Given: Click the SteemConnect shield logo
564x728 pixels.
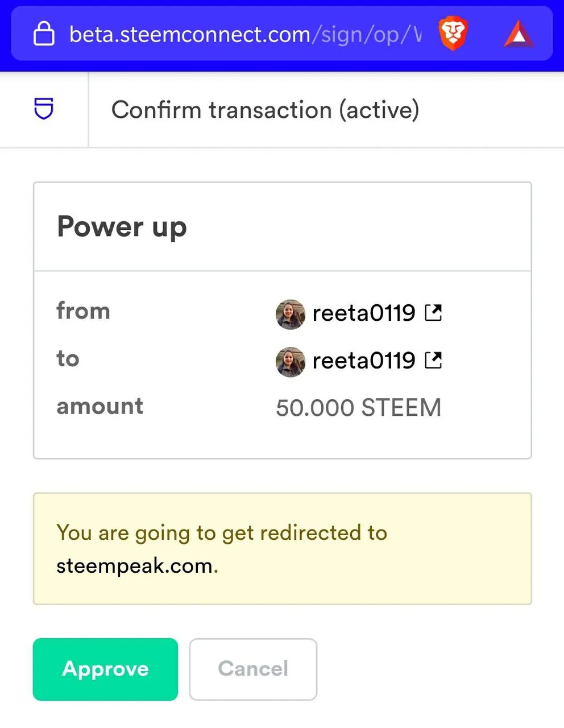Looking at the screenshot, I should 44,109.
